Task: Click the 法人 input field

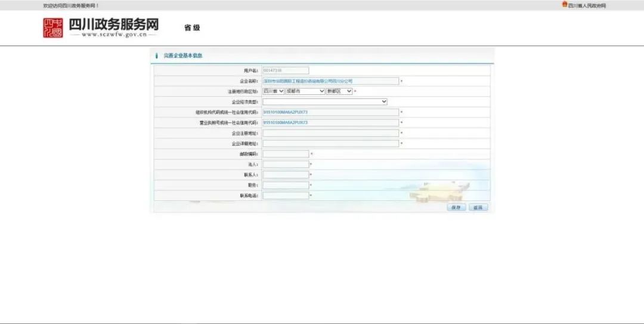Action: pos(286,164)
